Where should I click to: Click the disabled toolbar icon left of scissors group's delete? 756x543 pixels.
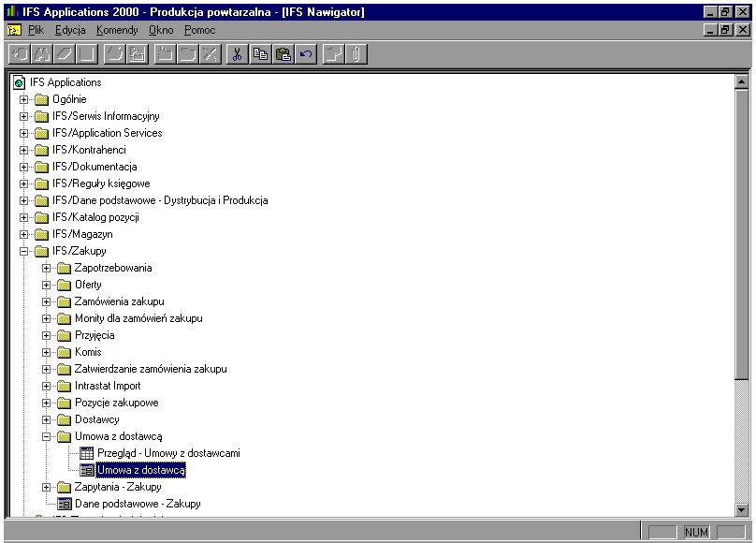point(187,54)
